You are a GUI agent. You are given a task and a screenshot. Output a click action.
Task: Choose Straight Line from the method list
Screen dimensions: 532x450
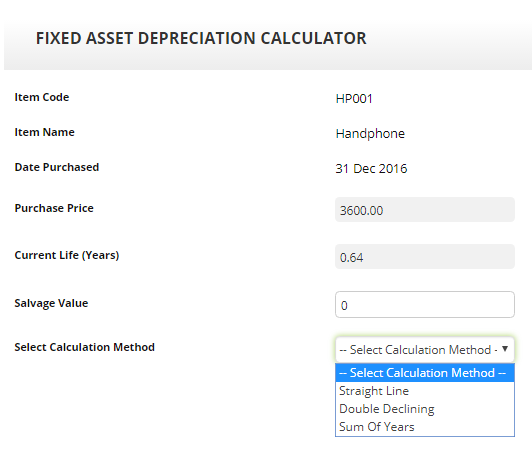[x=425, y=391]
